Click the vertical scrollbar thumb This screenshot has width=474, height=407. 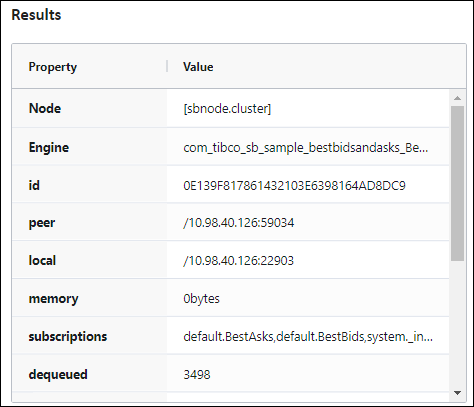pyautogui.click(x=457, y=183)
